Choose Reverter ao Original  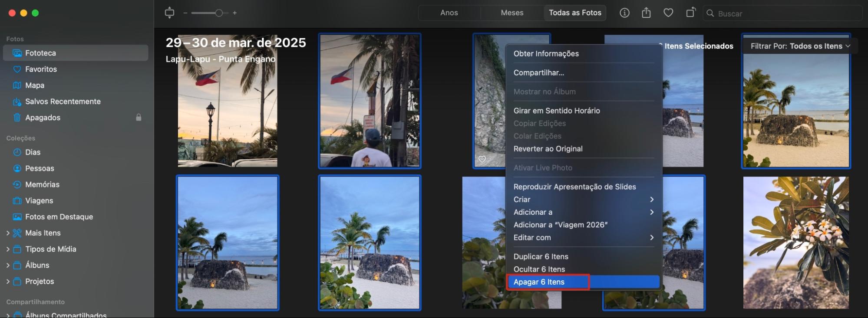(584, 149)
